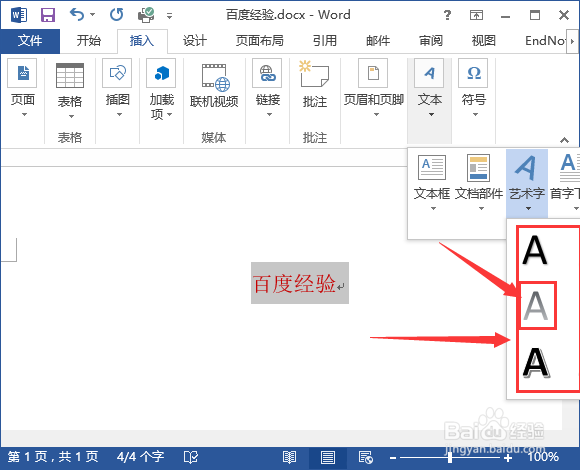Open the 文件 File tab

pyautogui.click(x=30, y=41)
